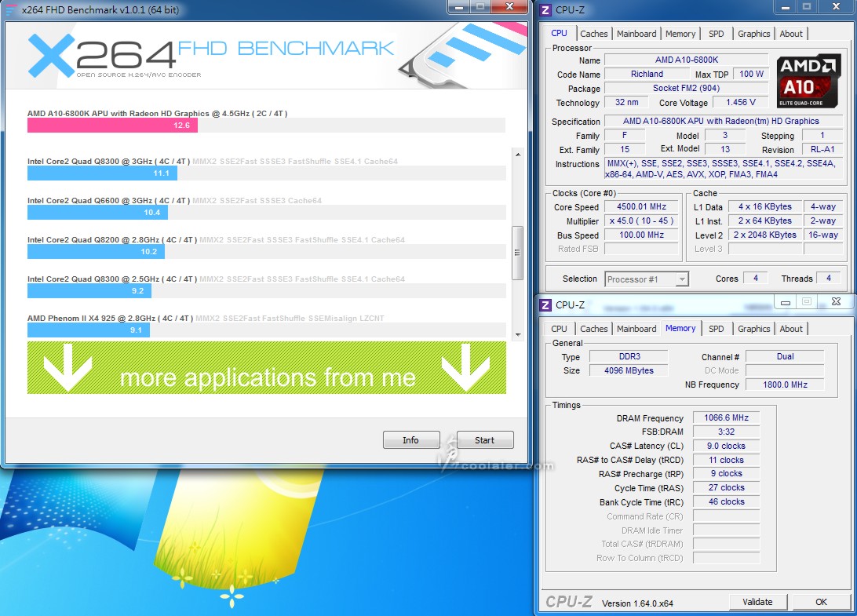This screenshot has width=857, height=616.
Task: Switch to SPD tab in lower CPU-Z window
Action: click(716, 329)
